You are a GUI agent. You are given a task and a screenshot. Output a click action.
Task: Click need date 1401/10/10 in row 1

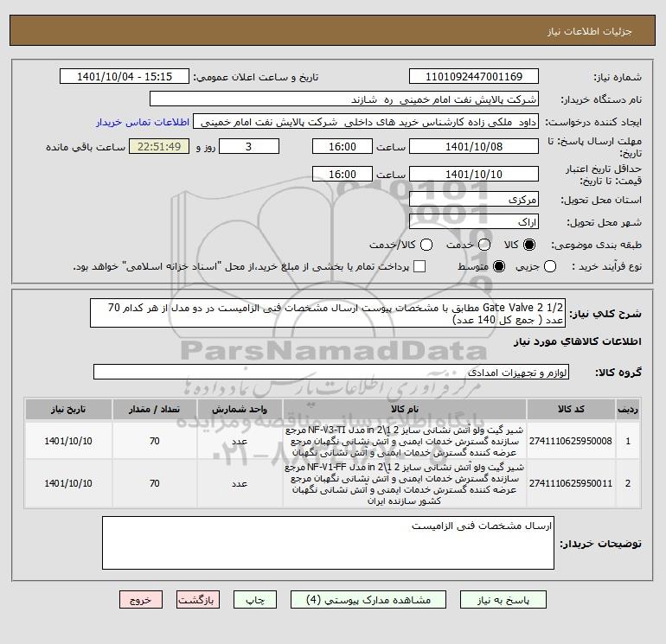tap(68, 441)
